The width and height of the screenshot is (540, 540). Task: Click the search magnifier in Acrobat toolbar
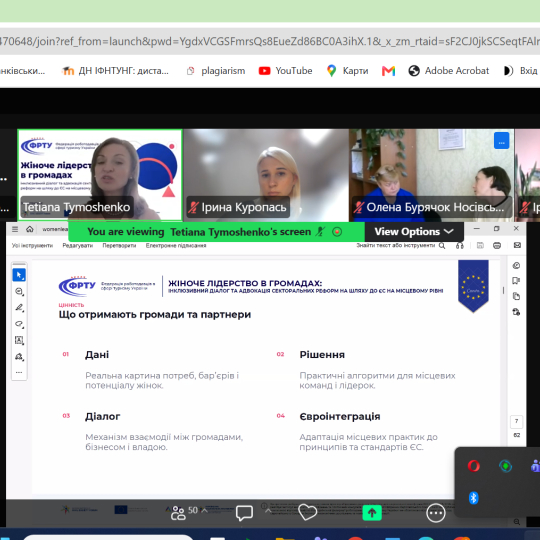pos(442,246)
